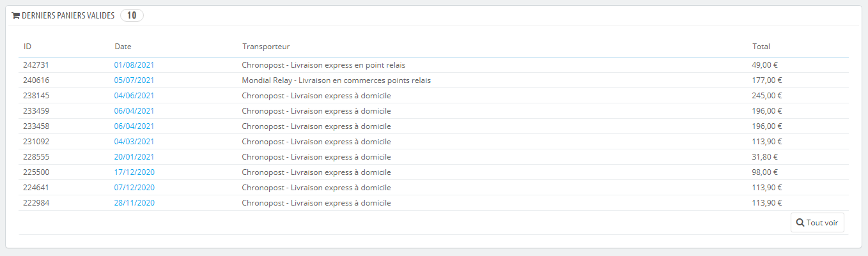868x256 pixels.
Task: Select the Mondial Relay carrier row
Action: pyautogui.click(x=336, y=80)
